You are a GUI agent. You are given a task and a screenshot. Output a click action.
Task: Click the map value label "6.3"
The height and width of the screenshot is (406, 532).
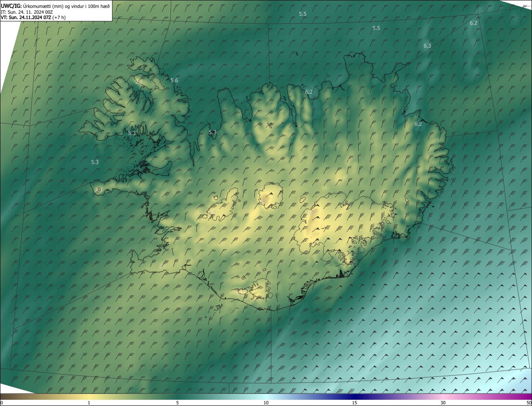427,46
